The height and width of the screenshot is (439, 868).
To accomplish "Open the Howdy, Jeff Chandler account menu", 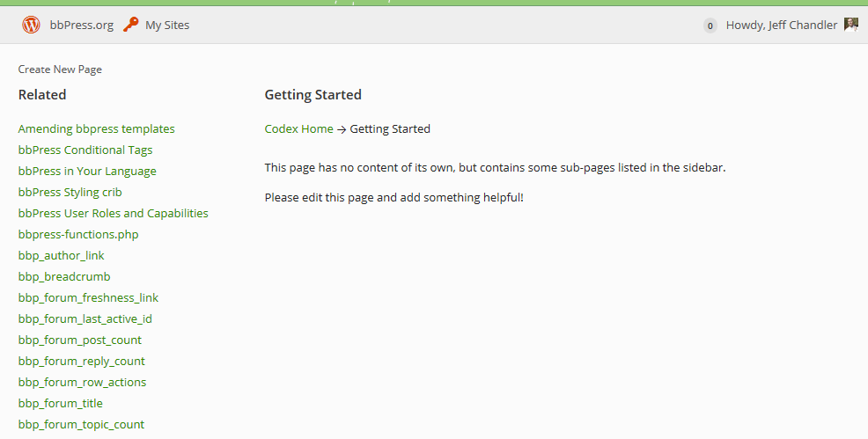I will point(781,25).
